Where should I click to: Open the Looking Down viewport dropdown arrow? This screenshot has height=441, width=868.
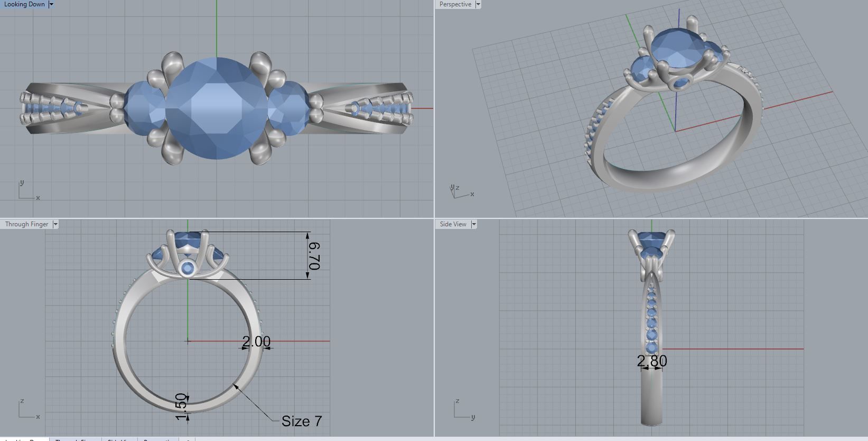tap(51, 4)
